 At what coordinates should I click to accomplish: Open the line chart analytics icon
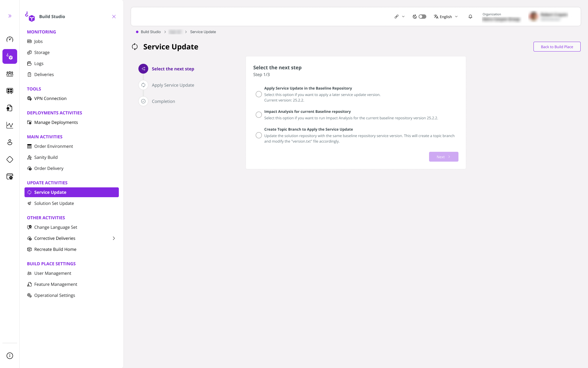10,125
